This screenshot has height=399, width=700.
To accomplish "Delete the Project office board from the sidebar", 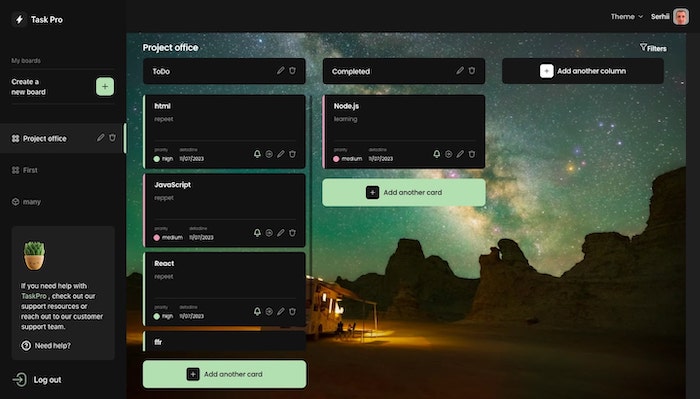I will coord(112,138).
